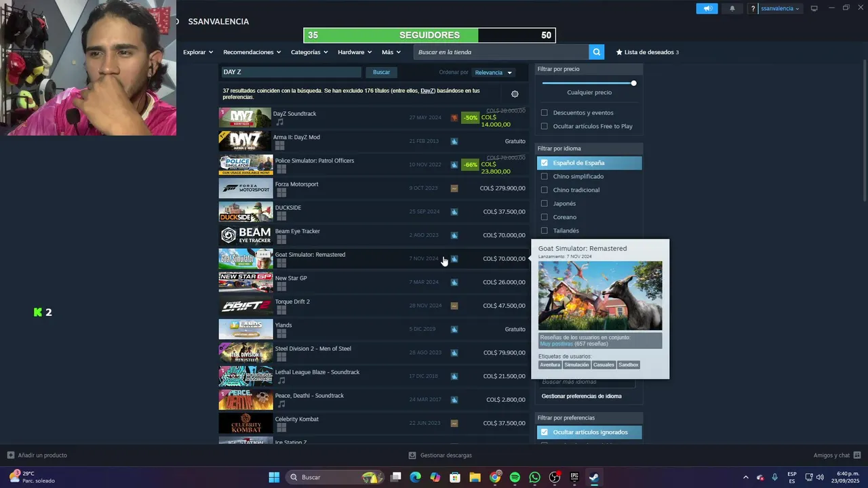Open Steam from the Windows taskbar

click(x=593, y=477)
